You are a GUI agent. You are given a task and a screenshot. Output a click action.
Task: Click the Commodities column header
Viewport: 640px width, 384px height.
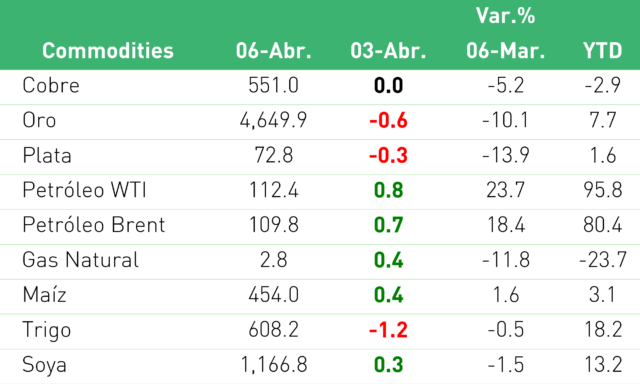(x=108, y=51)
